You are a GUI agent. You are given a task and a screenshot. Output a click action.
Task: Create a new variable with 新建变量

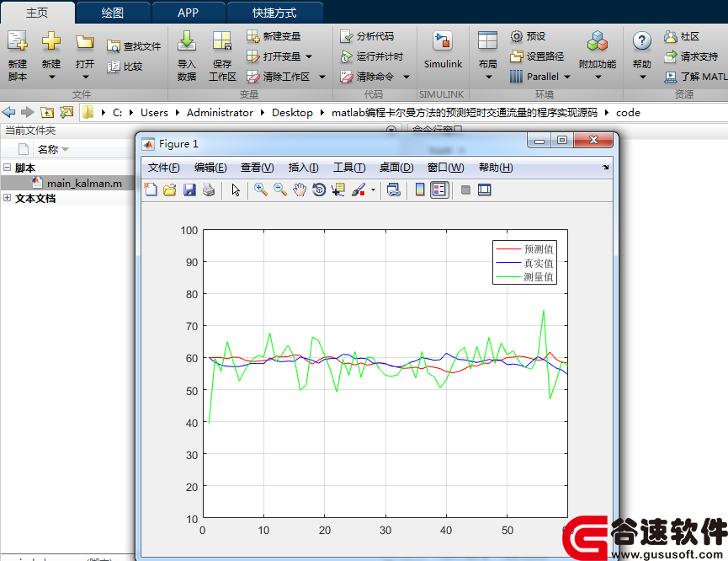point(274,35)
